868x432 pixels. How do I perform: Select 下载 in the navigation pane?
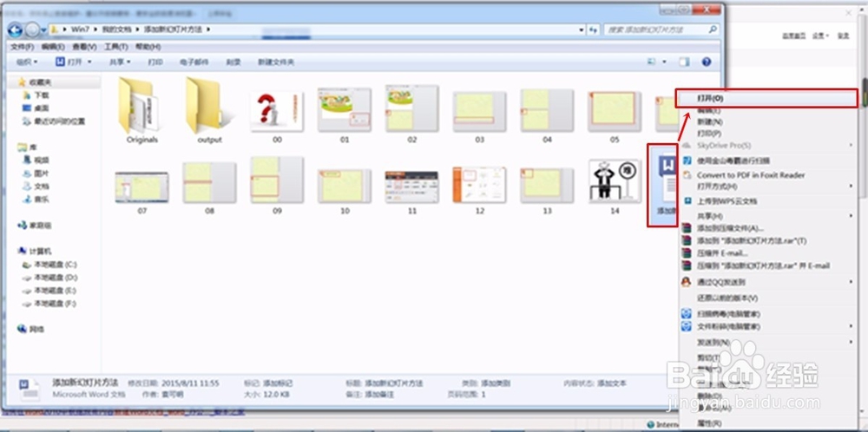[x=41, y=95]
